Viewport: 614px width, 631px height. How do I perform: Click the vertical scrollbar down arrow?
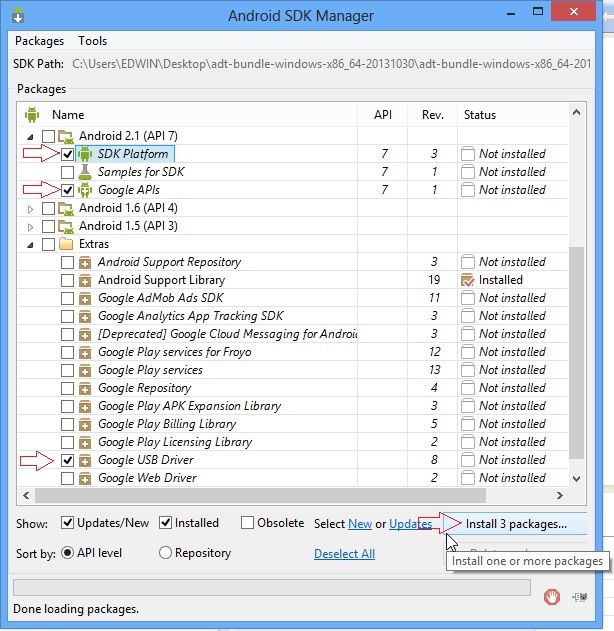tap(577, 478)
